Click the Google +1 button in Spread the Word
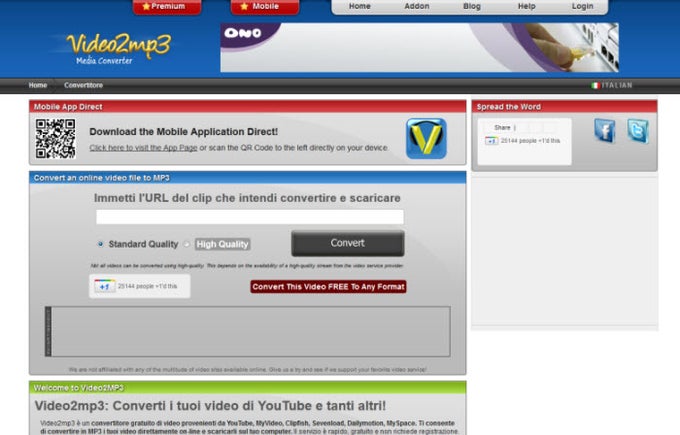The height and width of the screenshot is (435, 680). tap(491, 141)
